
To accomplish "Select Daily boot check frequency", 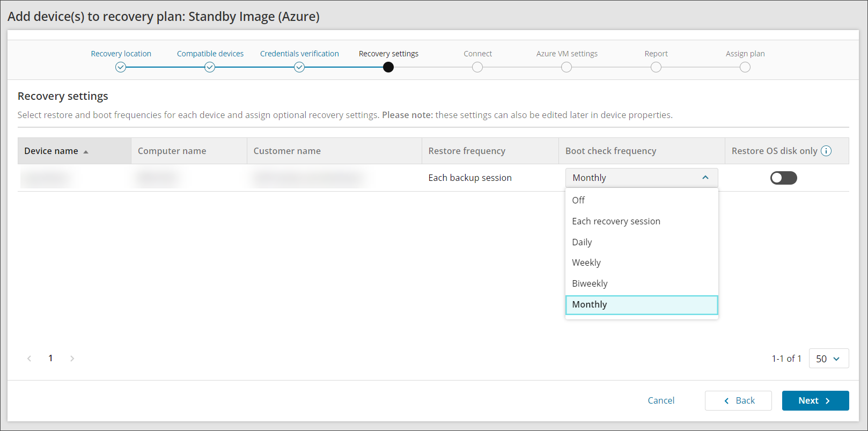I will [642, 242].
